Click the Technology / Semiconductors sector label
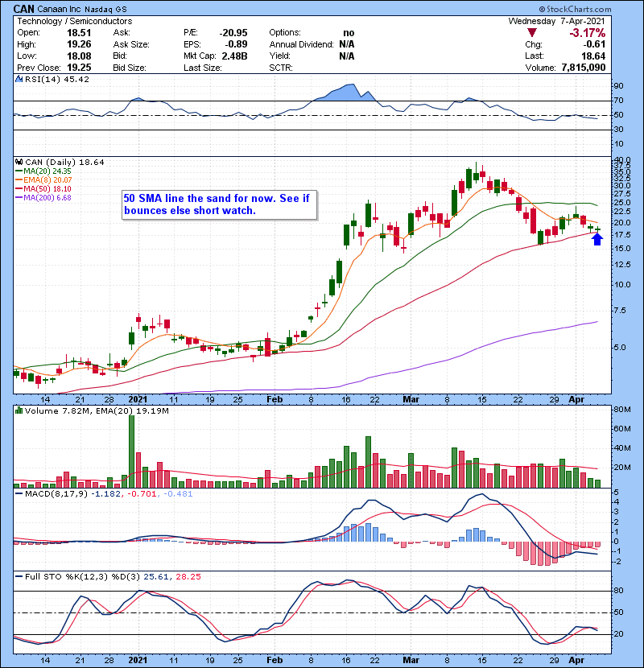The image size is (644, 668). point(75,21)
